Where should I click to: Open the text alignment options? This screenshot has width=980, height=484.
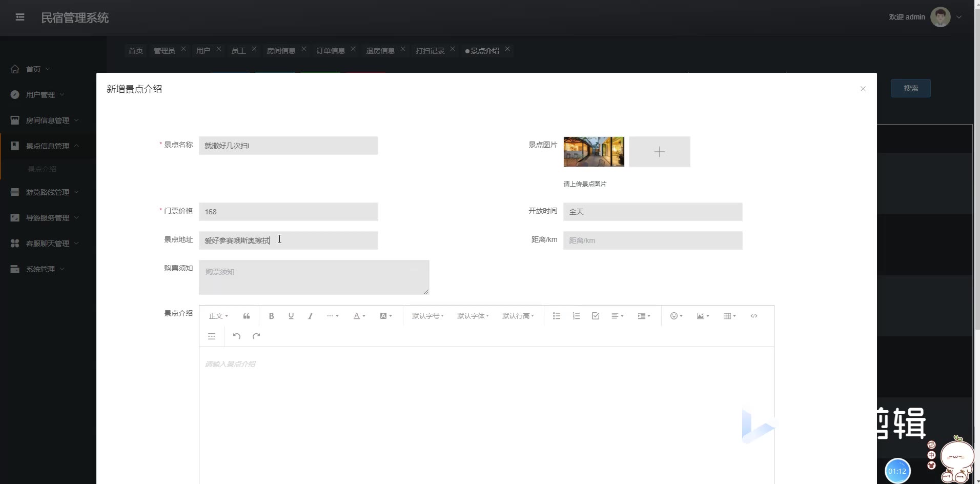click(x=618, y=316)
